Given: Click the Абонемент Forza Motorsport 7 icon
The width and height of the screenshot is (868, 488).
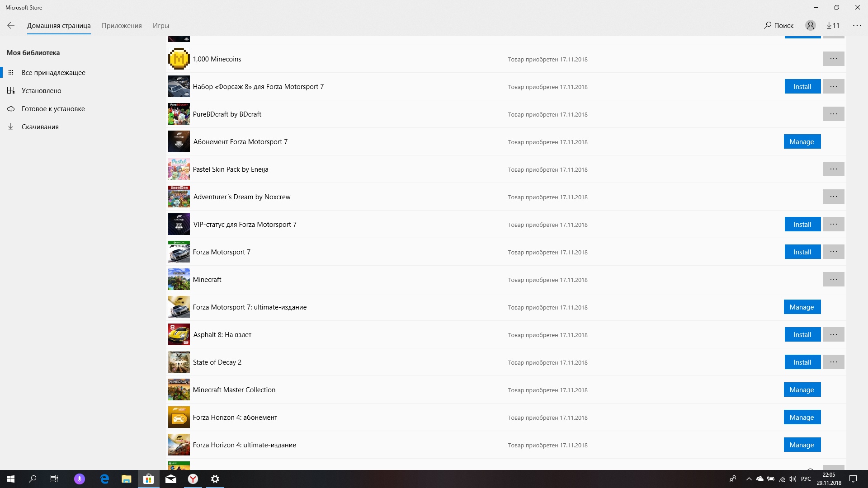Looking at the screenshot, I should (x=179, y=141).
